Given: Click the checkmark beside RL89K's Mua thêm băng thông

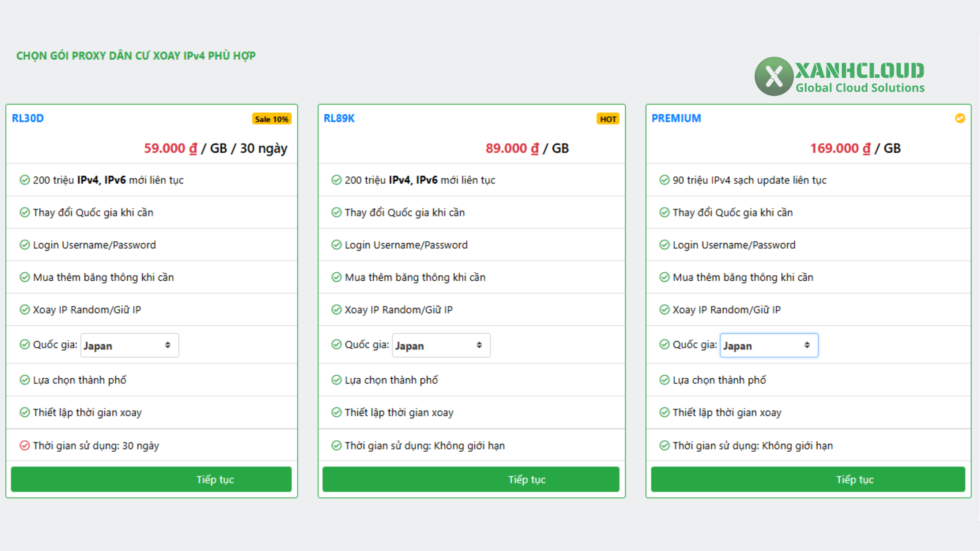Looking at the screenshot, I should pos(336,277).
